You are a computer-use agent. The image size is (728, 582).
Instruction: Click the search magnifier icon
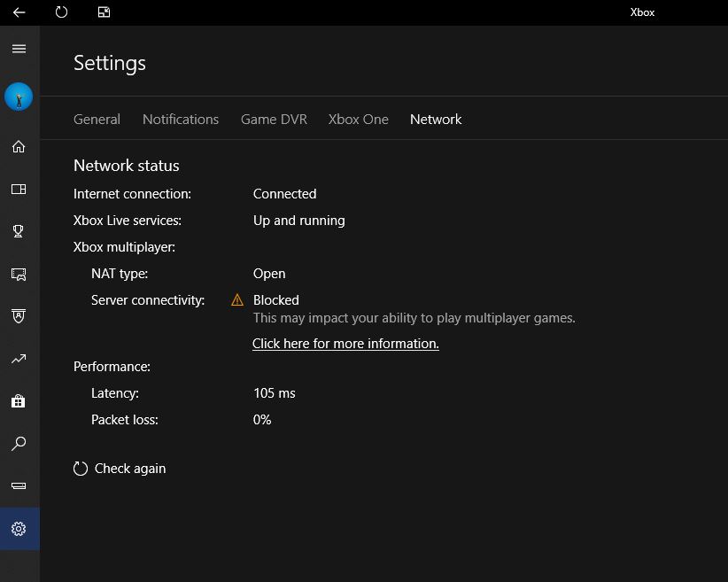coord(19,444)
